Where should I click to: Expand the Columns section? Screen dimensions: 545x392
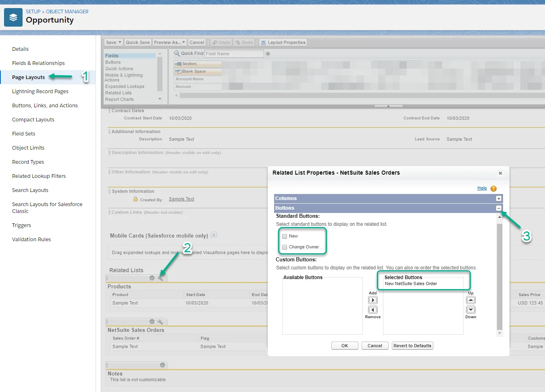(x=499, y=198)
